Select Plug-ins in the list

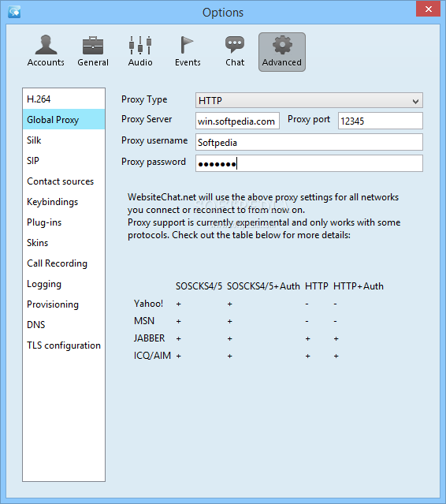pyautogui.click(x=64, y=222)
